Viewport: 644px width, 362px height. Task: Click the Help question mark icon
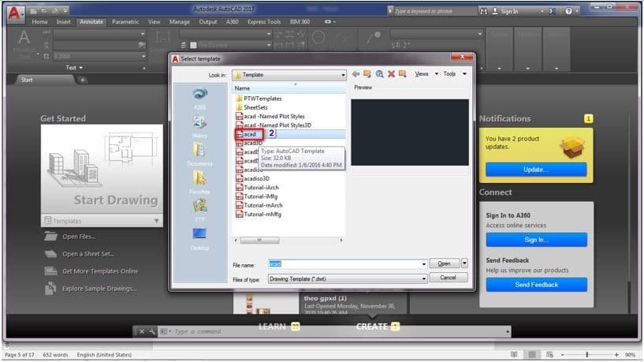click(568, 12)
